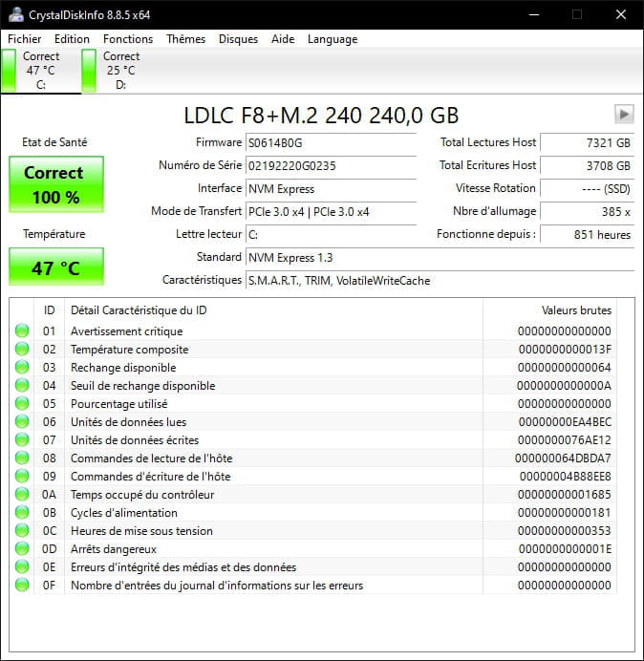The image size is (644, 661).
Task: Click status dot of Pourcentage utilisé row
Action: (22, 403)
